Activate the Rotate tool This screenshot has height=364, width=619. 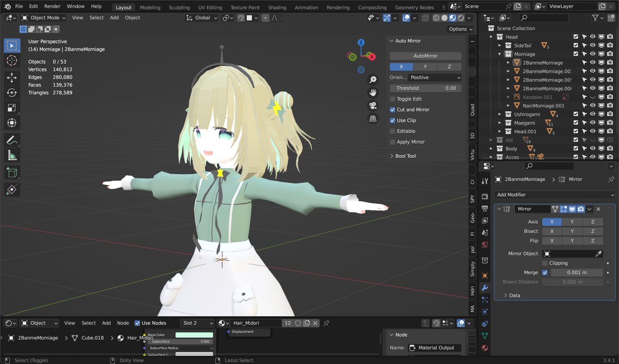[x=12, y=93]
